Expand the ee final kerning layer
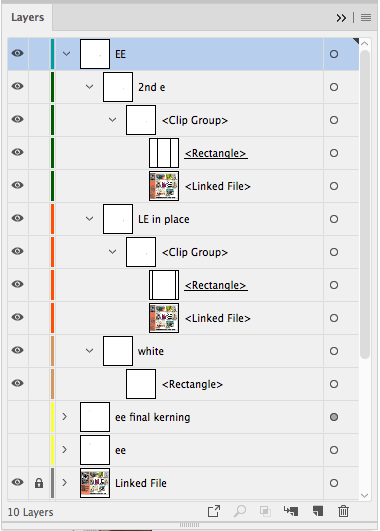 (x=64, y=417)
